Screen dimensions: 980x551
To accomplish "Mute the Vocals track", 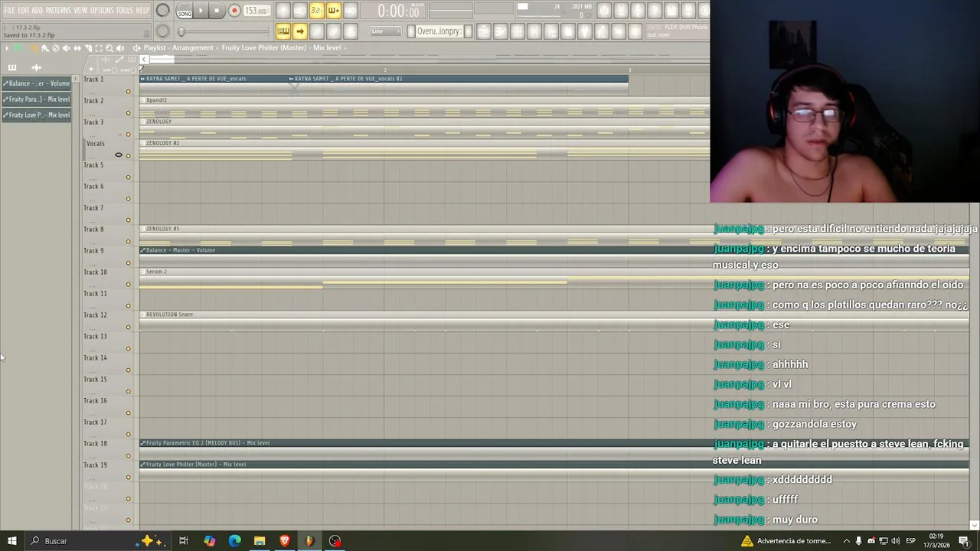I will 128,156.
